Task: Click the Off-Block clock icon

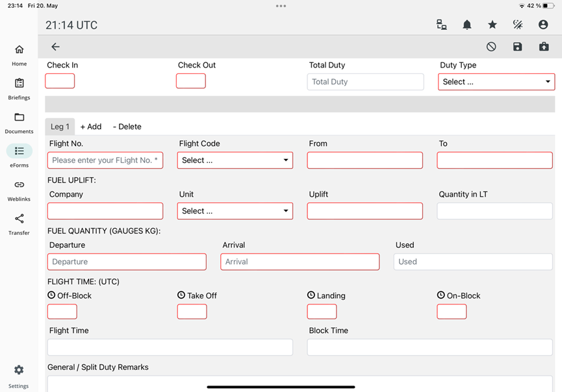Action: (51, 295)
